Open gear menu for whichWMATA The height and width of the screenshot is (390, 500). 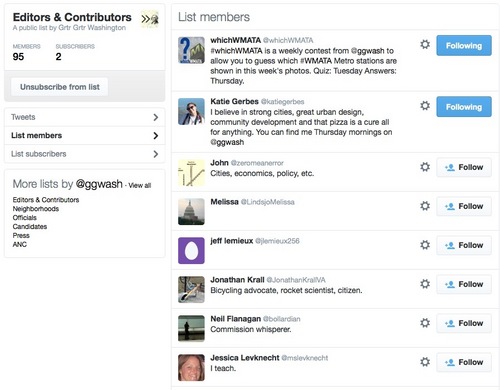coord(425,44)
